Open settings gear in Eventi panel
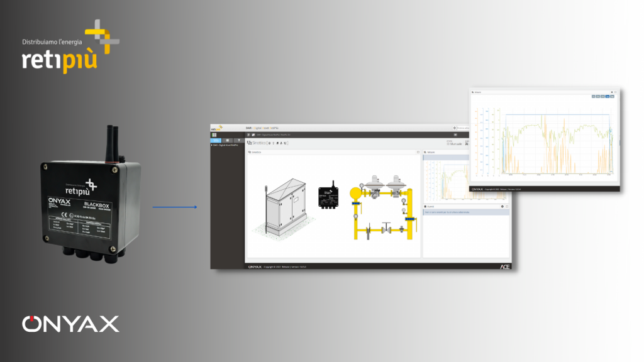The image size is (644, 362). pyautogui.click(x=502, y=206)
